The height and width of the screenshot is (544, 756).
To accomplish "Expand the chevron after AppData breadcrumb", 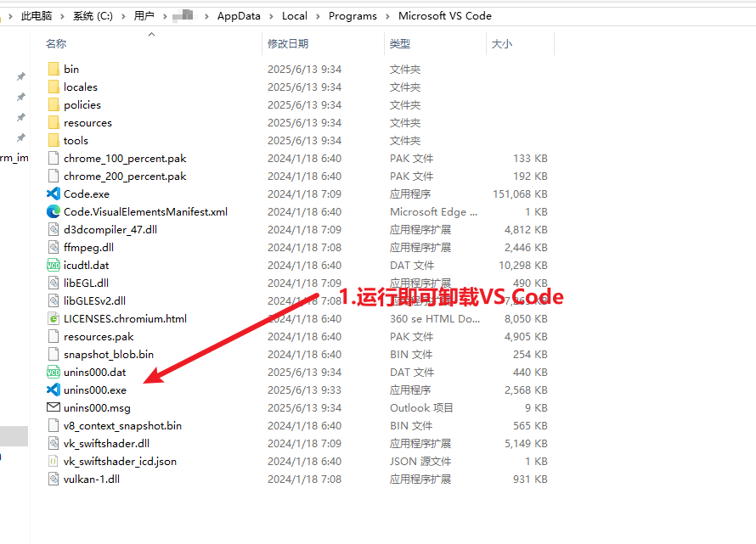I will click(271, 16).
